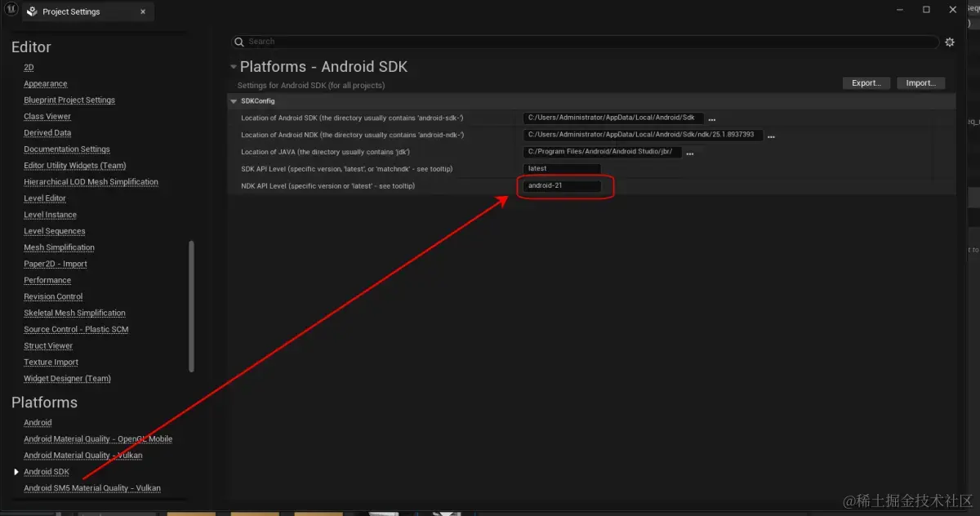Browse for Android NDK location ellipsis button
The image size is (980, 516).
click(x=771, y=136)
